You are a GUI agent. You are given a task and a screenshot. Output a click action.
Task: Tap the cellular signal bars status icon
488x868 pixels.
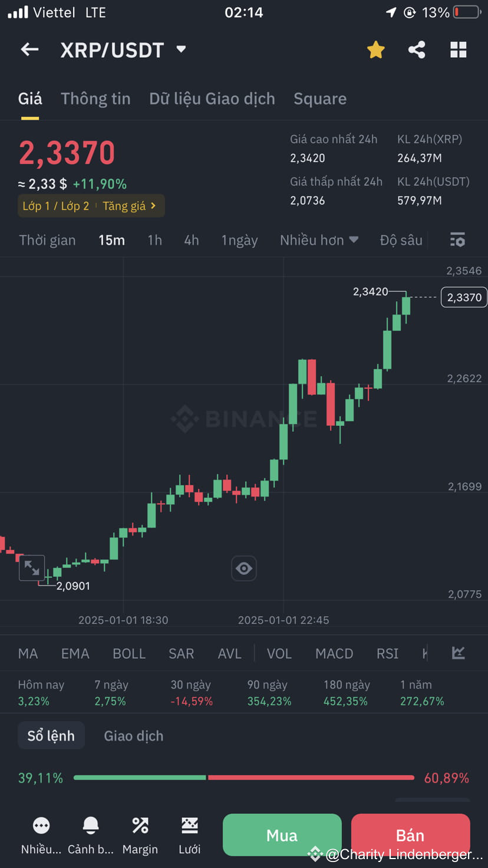pos(18,12)
